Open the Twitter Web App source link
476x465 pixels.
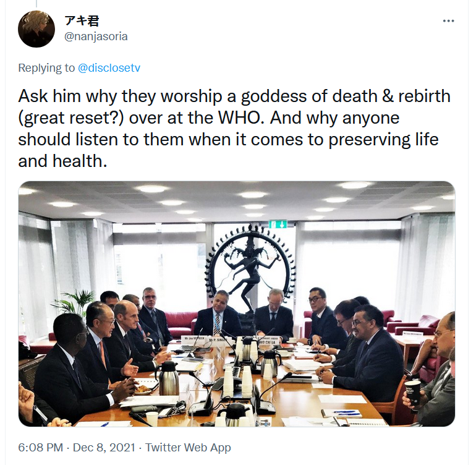[x=188, y=448]
